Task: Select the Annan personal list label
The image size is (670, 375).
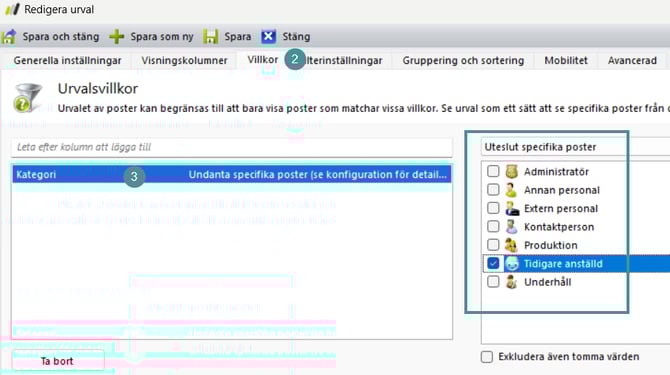Action: tap(562, 190)
